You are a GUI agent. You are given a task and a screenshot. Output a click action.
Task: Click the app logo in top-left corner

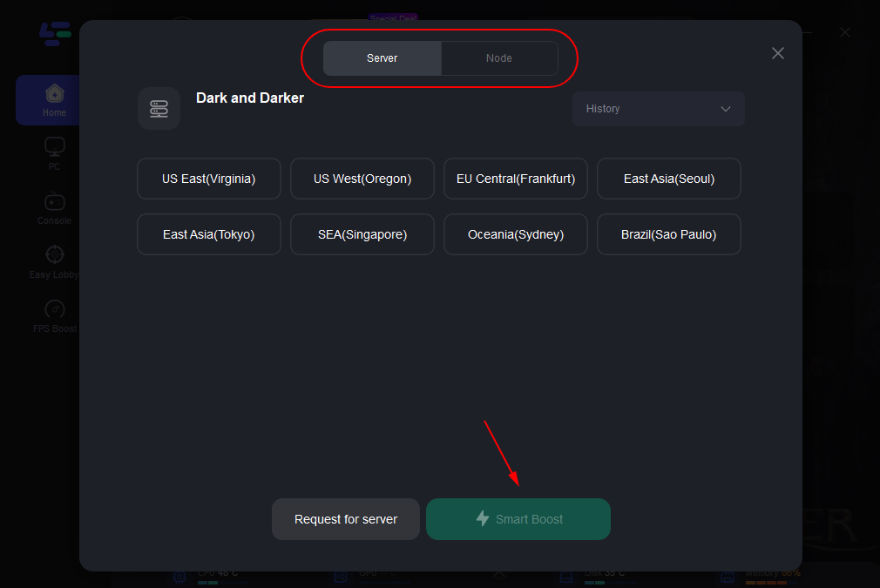pyautogui.click(x=55, y=34)
